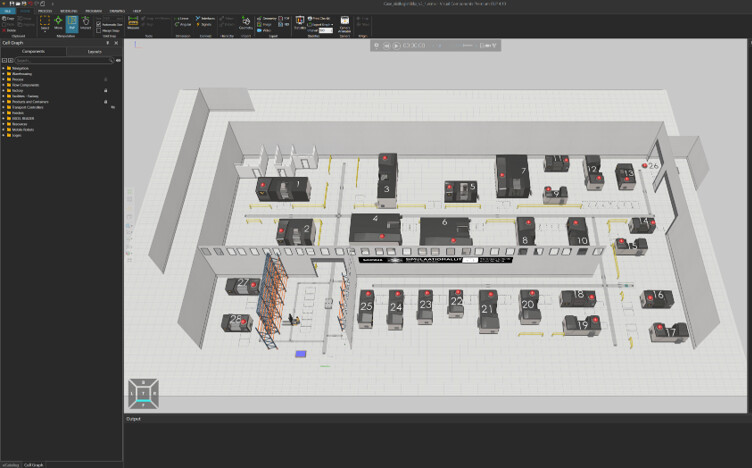This screenshot has height=468, width=752.
Task: Switch to the PROCESS ribbon tab
Action: pyautogui.click(x=45, y=11)
